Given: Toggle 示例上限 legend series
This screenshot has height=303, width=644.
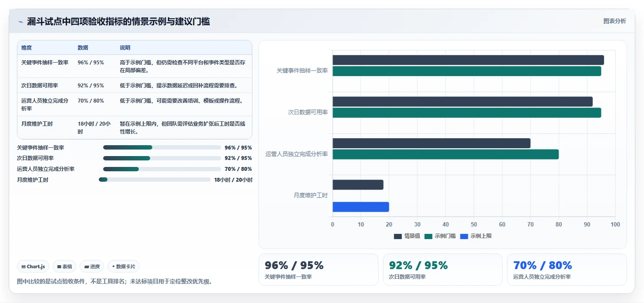Looking at the screenshot, I should tap(476, 236).
